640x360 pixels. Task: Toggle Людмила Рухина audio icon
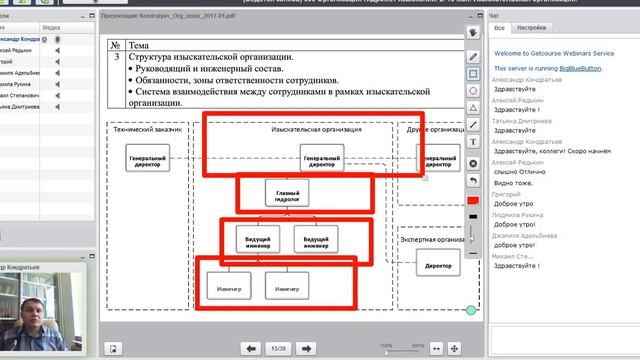(58, 84)
